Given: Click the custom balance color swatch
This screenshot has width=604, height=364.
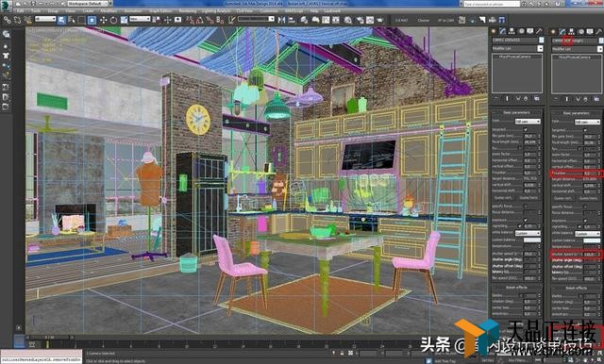Looking at the screenshot, I should (x=531, y=240).
